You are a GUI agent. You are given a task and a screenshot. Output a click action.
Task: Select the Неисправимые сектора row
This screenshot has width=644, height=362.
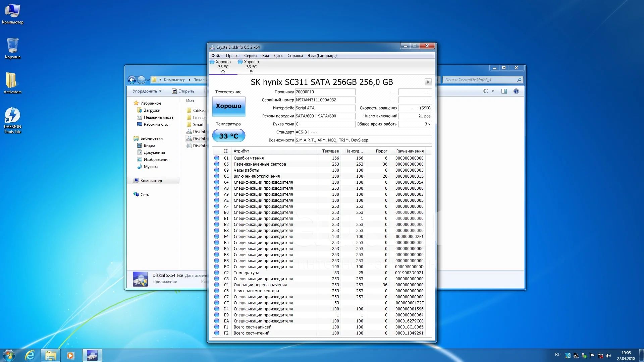(x=319, y=291)
